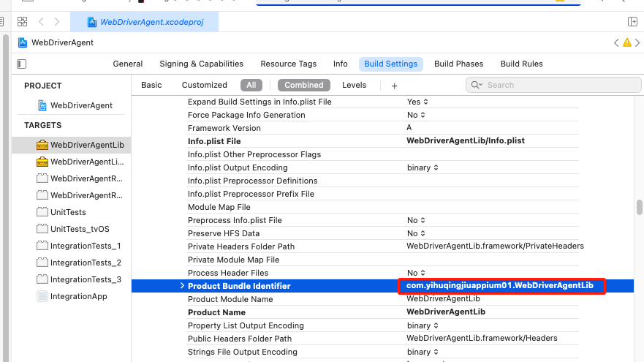Jump to the previous issue arrow
This screenshot has width=644, height=362.
coord(616,42)
